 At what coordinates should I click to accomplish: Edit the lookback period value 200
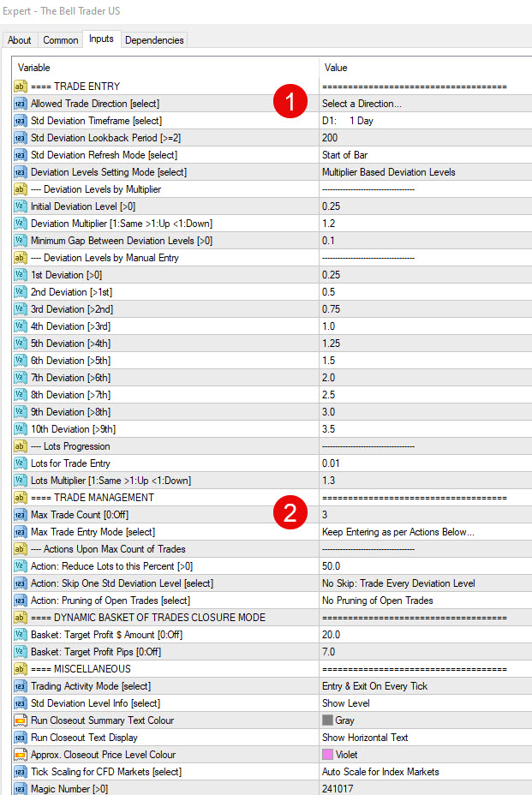426,138
